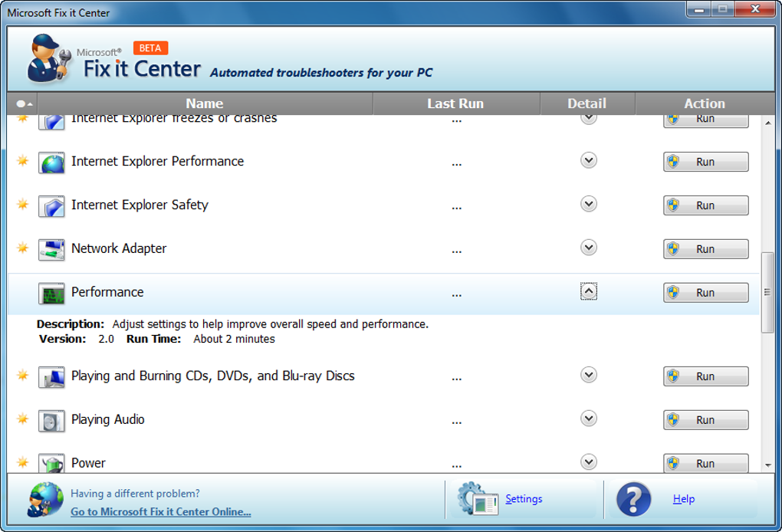The height and width of the screenshot is (532, 782).
Task: Open Go to Microsoft Fix it Center Online link
Action: tap(160, 511)
